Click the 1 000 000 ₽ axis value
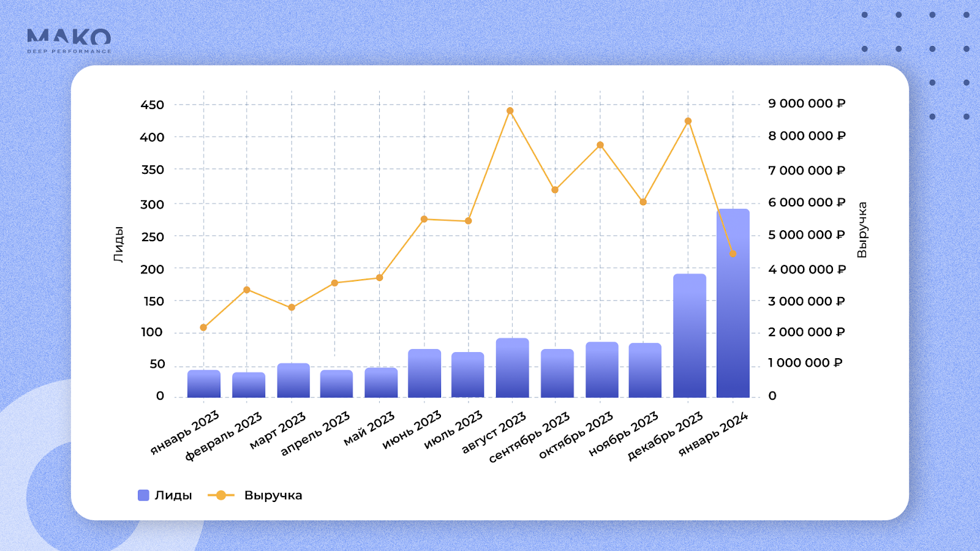Image resolution: width=980 pixels, height=551 pixels. coord(805,363)
